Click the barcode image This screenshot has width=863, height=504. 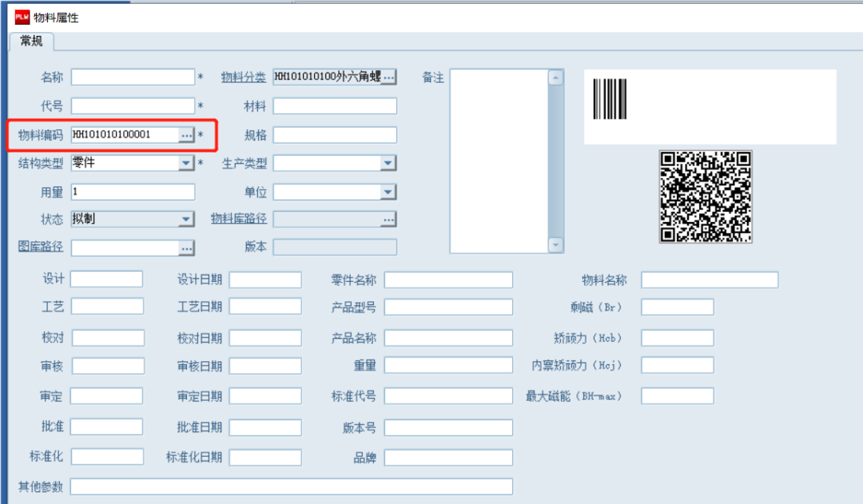point(610,99)
